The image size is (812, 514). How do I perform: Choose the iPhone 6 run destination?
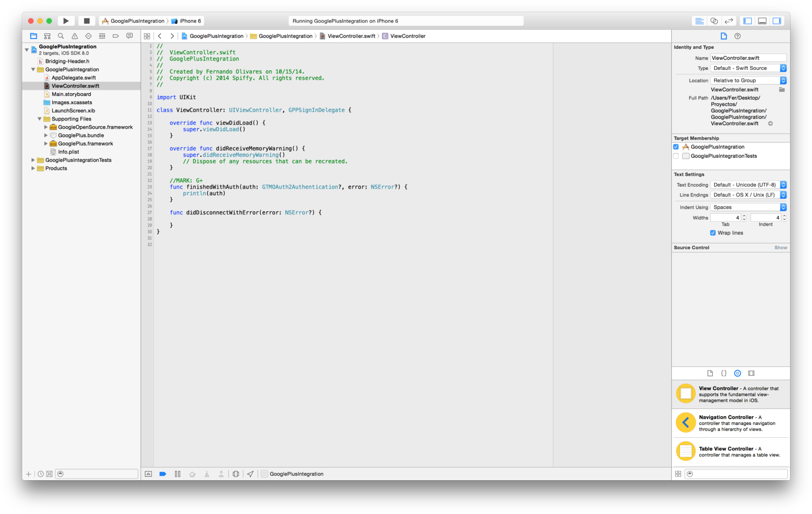[x=186, y=21]
